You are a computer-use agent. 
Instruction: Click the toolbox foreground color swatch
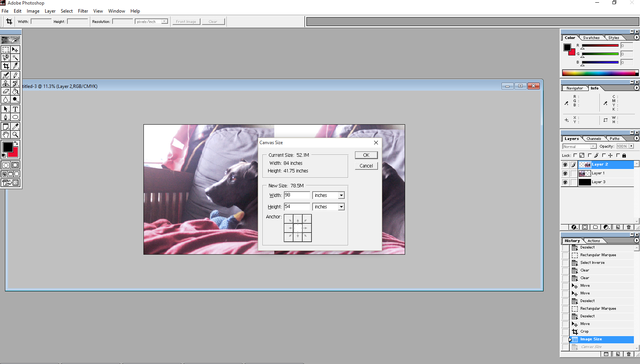point(8,147)
